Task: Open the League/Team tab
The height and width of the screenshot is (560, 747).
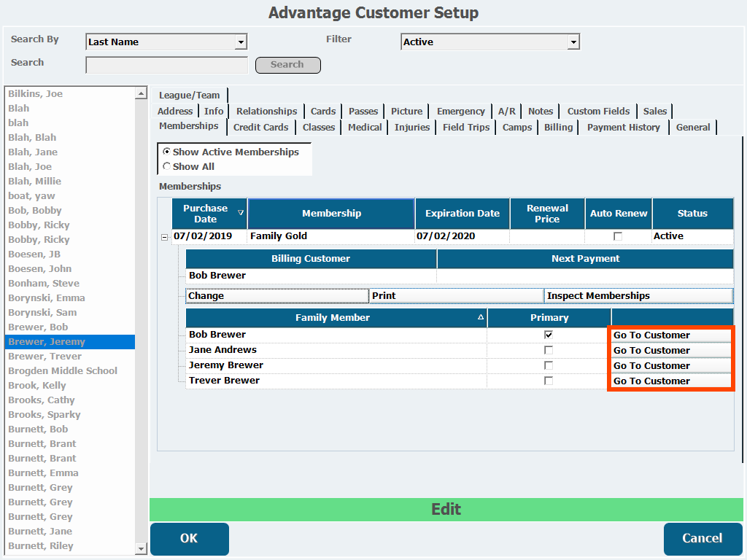Action: (189, 95)
